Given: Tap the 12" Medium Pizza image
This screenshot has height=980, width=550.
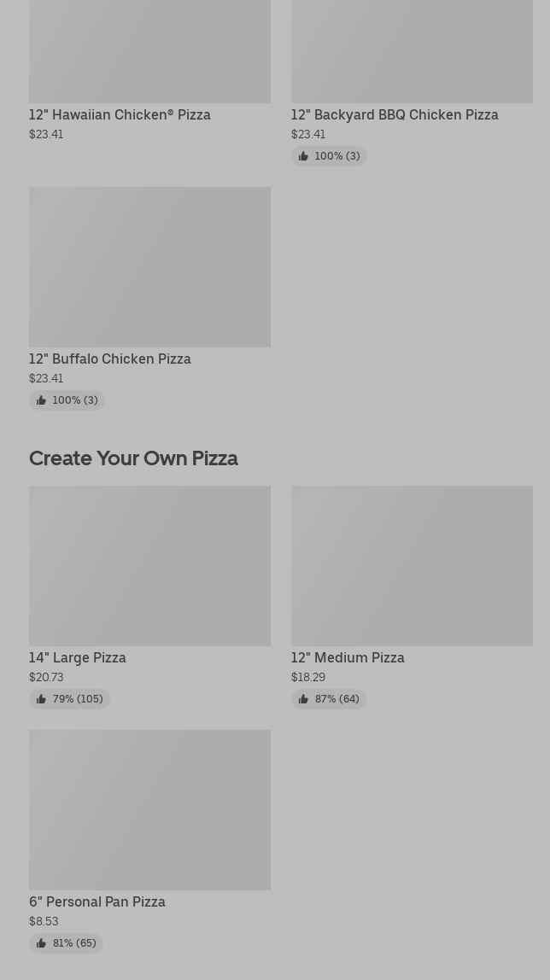Looking at the screenshot, I should (x=411, y=565).
